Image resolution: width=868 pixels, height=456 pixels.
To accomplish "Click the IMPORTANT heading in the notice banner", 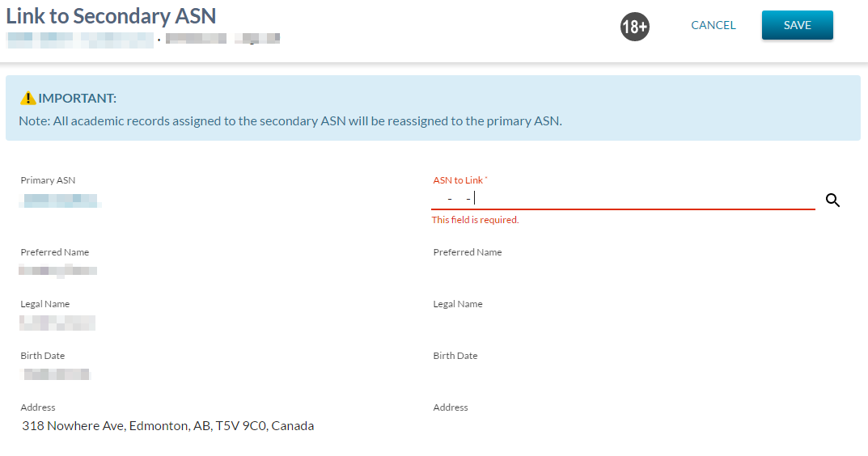I will tap(78, 99).
